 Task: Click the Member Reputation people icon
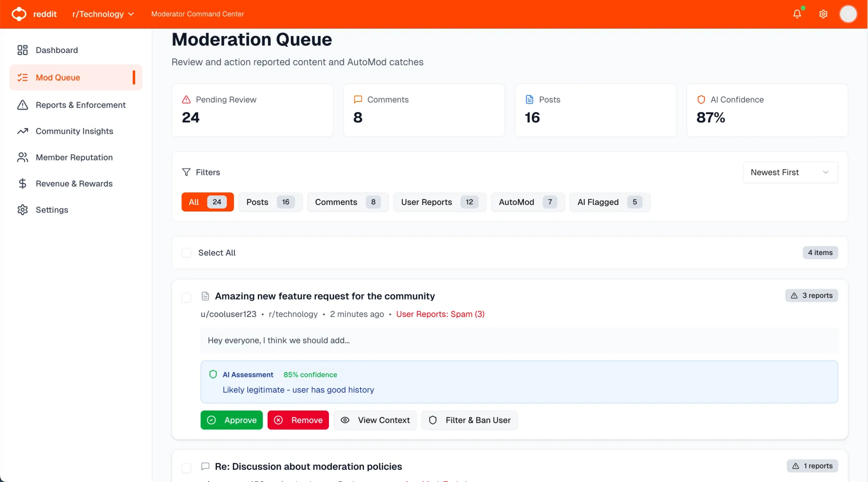click(x=23, y=157)
